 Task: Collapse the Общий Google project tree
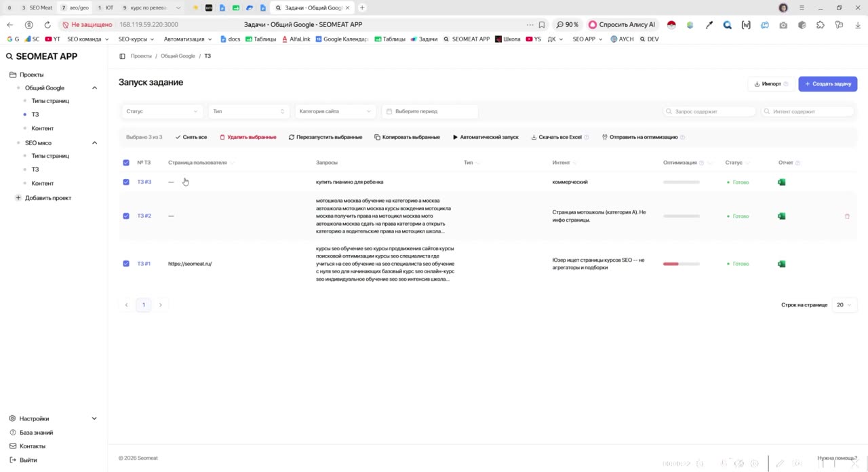pos(94,88)
